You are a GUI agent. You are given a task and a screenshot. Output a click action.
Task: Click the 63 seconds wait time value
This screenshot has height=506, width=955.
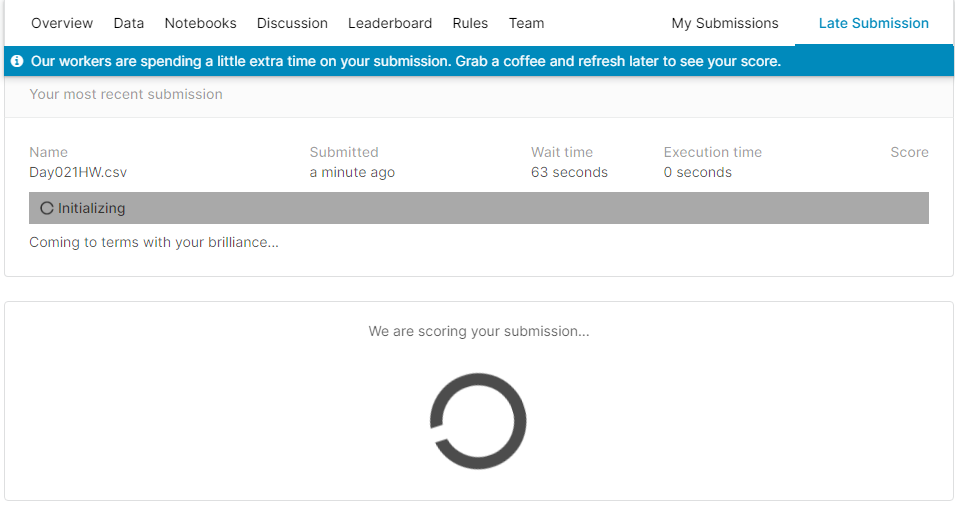(x=569, y=172)
